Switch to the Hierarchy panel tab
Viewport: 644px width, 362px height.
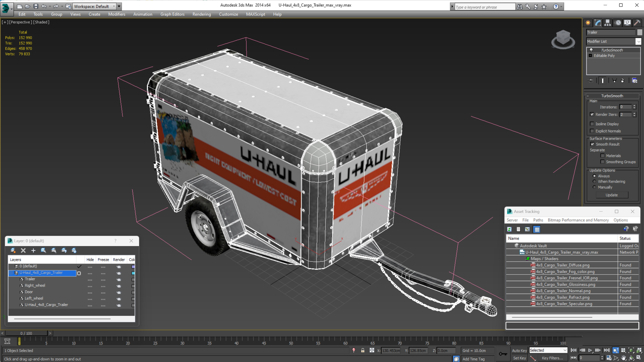(x=607, y=23)
